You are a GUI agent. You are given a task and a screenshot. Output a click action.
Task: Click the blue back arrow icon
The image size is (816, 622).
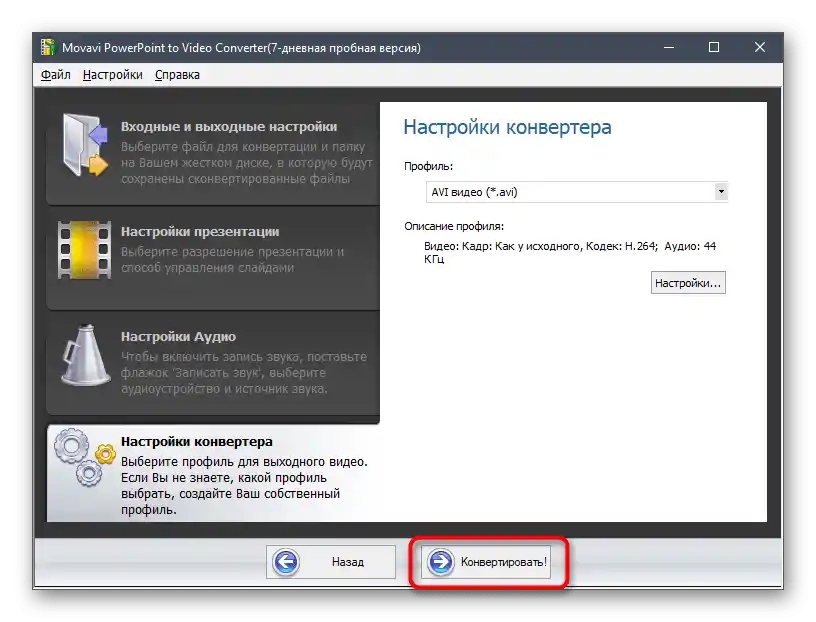[286, 562]
